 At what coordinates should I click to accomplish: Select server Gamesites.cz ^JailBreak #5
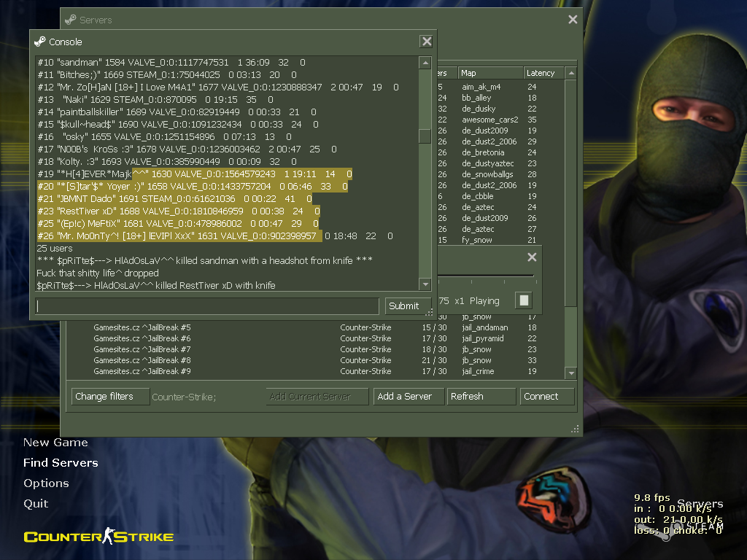pyautogui.click(x=317, y=327)
